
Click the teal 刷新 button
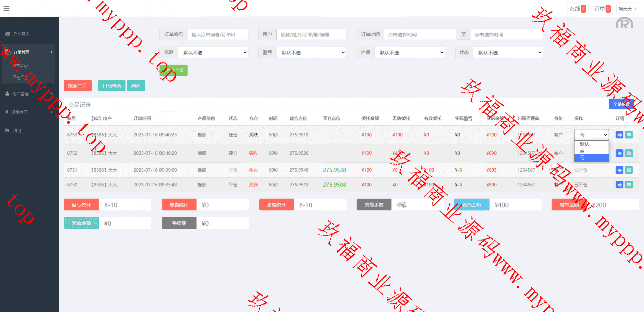[x=136, y=86]
